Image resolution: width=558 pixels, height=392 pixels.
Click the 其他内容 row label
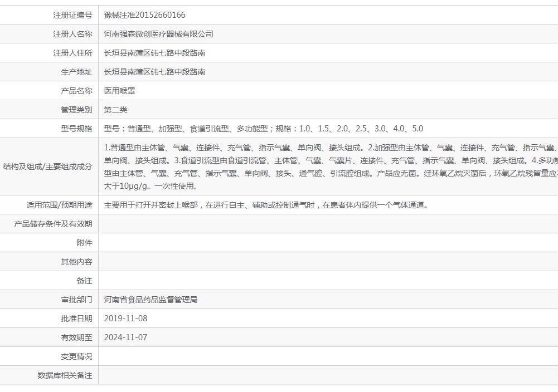[76, 262]
